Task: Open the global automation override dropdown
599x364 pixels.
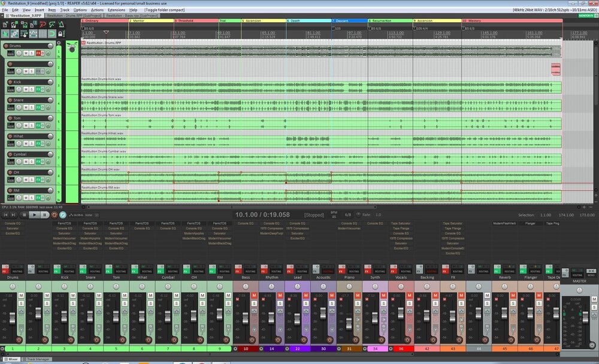Action: tap(80, 214)
